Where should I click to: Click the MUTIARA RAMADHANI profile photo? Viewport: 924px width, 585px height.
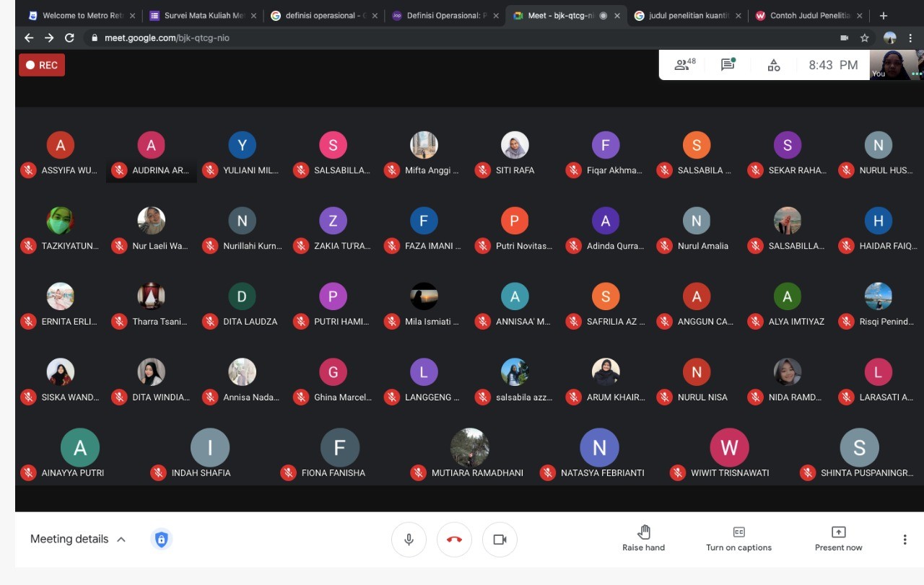coord(470,448)
